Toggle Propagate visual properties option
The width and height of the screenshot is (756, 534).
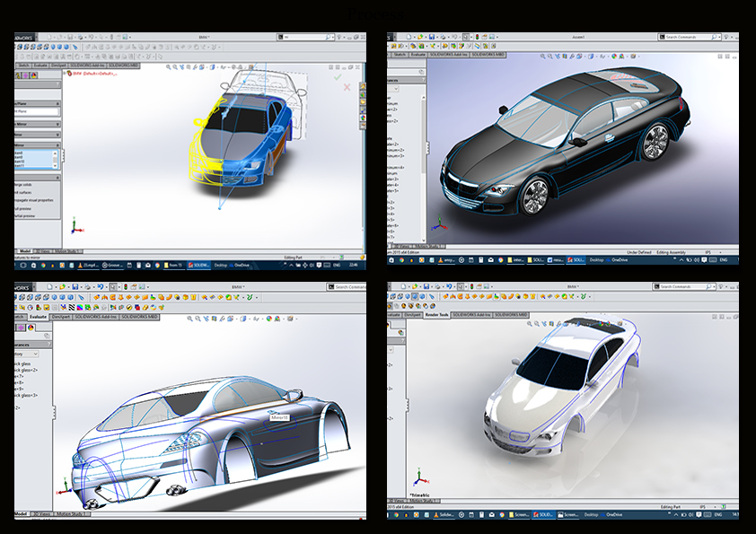(x=34, y=200)
